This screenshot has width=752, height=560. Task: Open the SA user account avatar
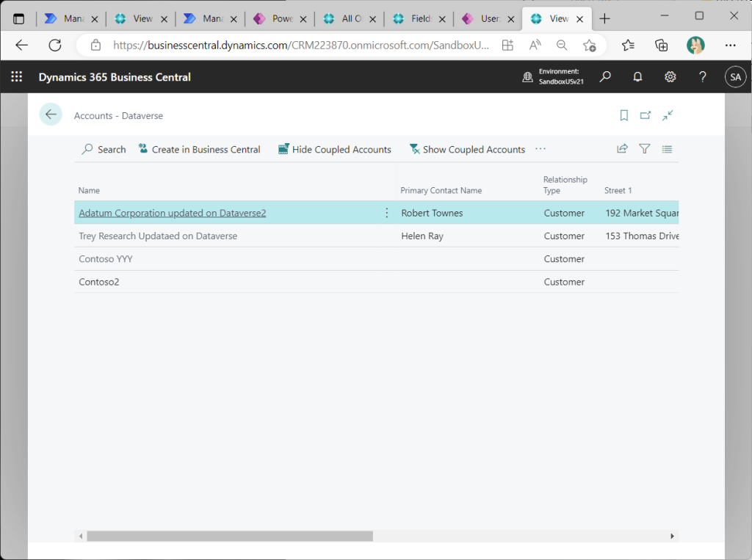click(x=735, y=77)
